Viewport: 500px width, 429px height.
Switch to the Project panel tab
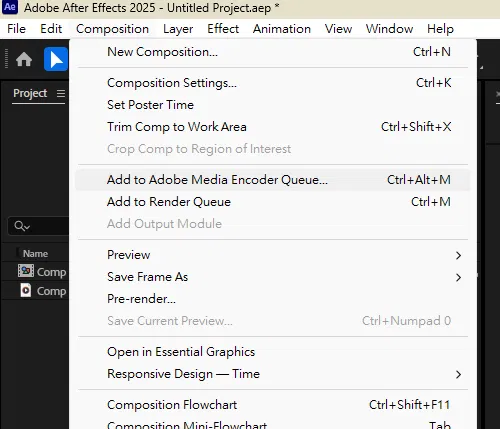pos(30,93)
